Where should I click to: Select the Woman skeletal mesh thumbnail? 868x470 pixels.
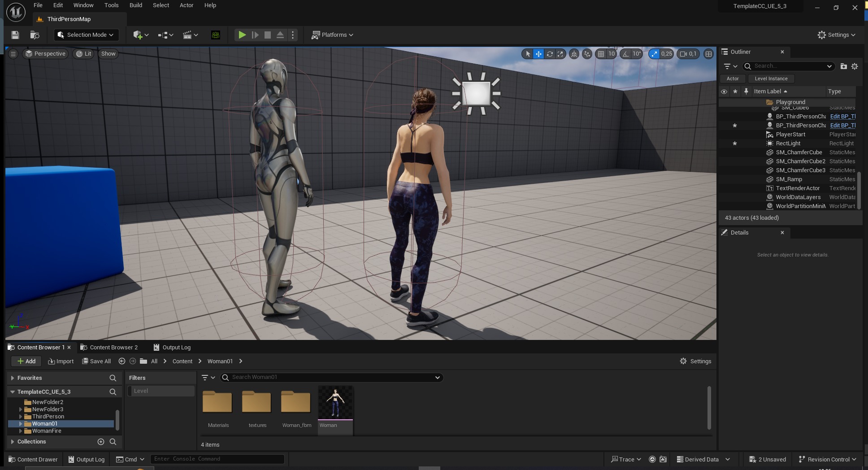[335, 403]
